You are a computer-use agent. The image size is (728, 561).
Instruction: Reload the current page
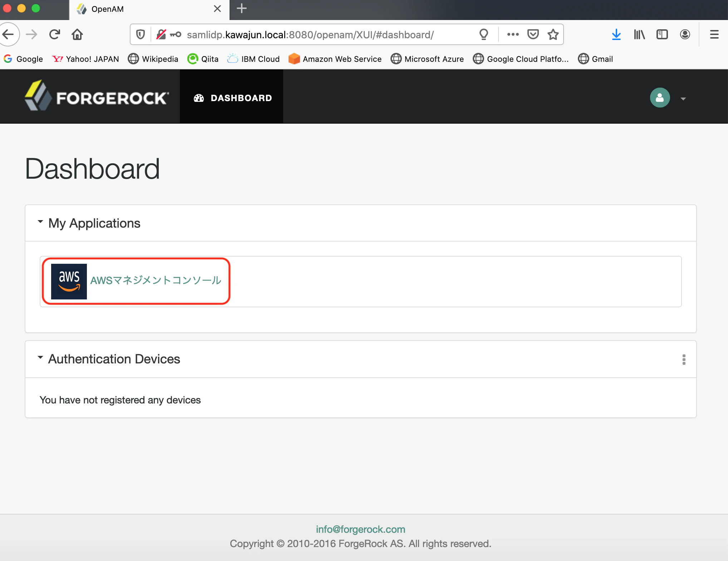click(x=54, y=34)
